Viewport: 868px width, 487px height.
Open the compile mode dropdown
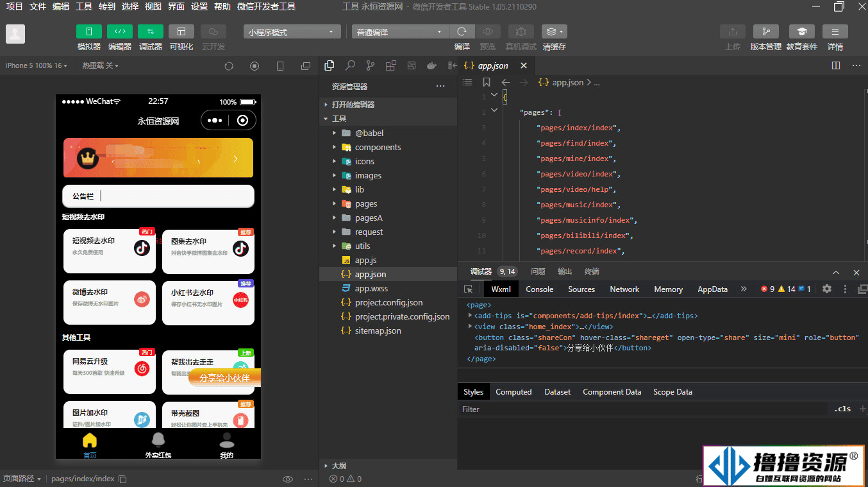(x=401, y=32)
